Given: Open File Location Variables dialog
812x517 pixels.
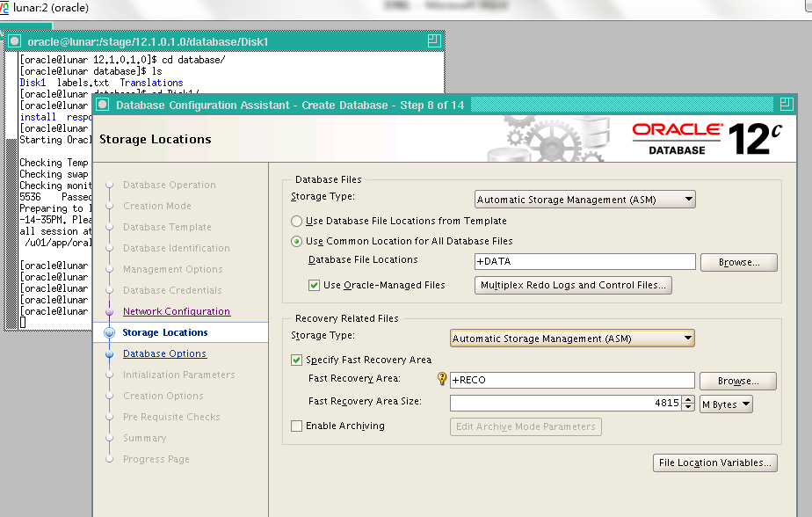Looking at the screenshot, I should [x=715, y=462].
